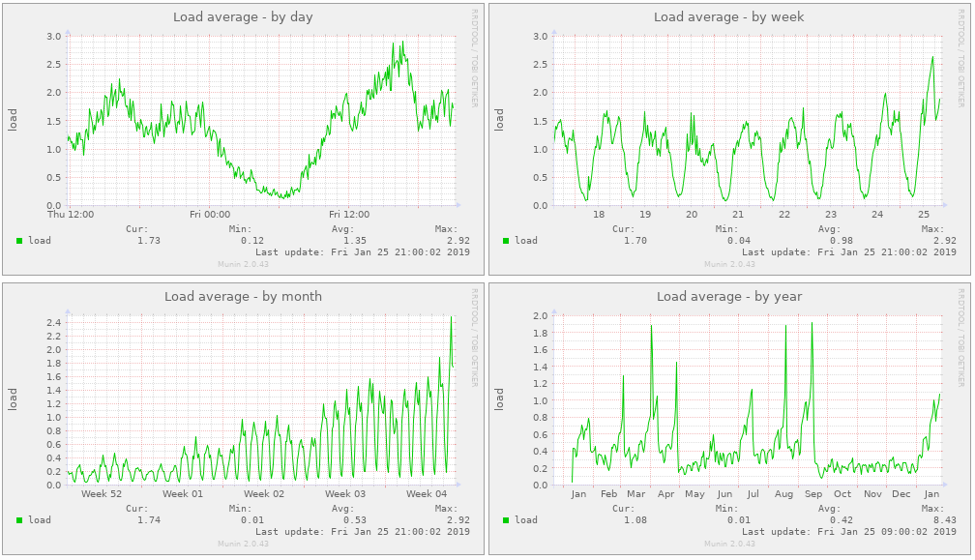Open the Load average by month graph
This screenshot has width=975, height=560.
point(243,418)
